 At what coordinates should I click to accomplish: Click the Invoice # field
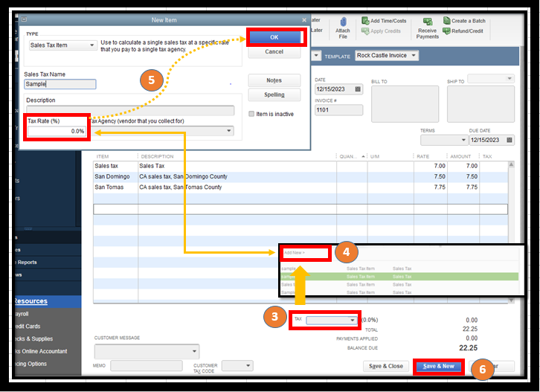click(338, 110)
